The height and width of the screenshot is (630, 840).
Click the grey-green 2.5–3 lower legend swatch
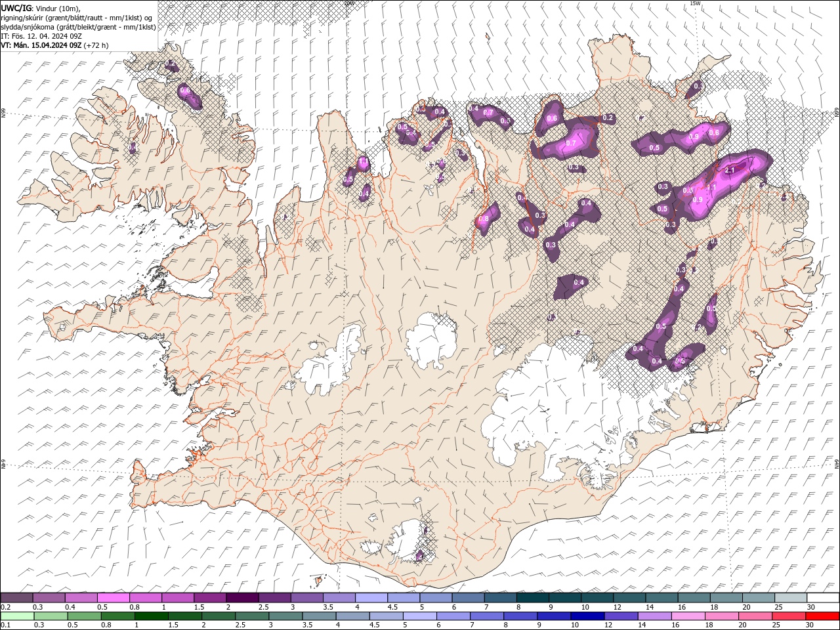[x=252, y=616]
